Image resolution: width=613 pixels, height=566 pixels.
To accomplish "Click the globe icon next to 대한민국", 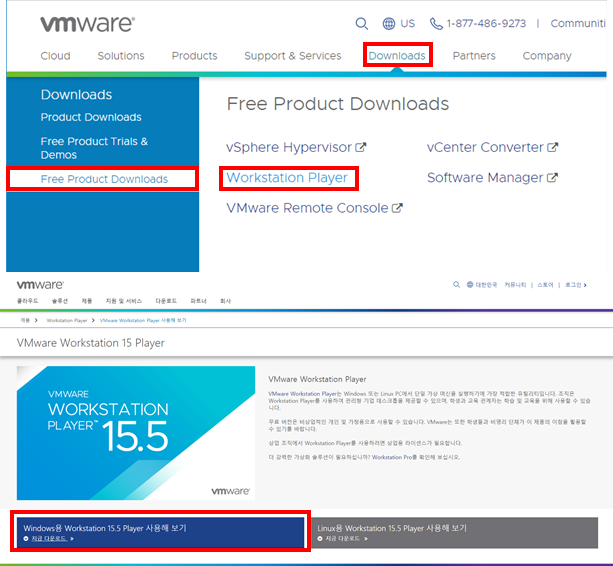I will 470,285.
